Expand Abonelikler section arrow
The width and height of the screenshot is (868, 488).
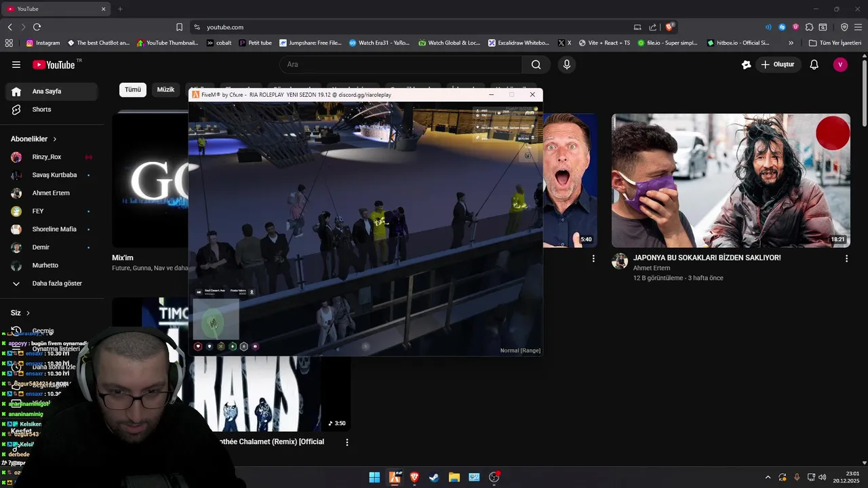click(55, 139)
